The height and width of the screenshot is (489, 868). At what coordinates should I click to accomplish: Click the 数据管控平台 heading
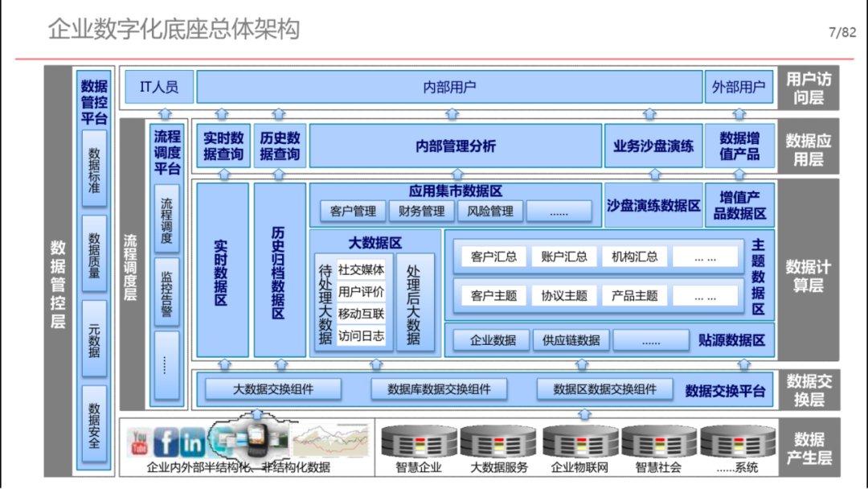(94, 102)
